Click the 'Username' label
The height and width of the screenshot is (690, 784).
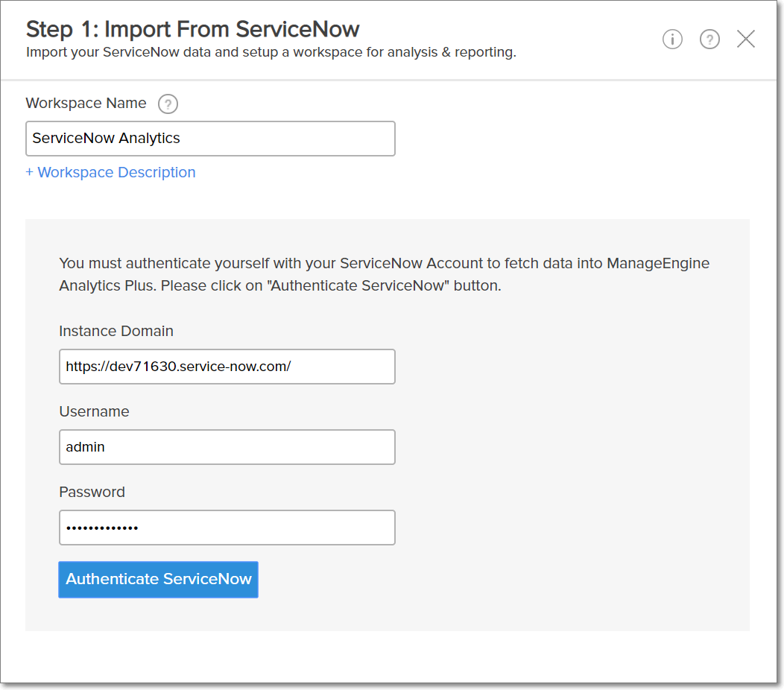94,411
